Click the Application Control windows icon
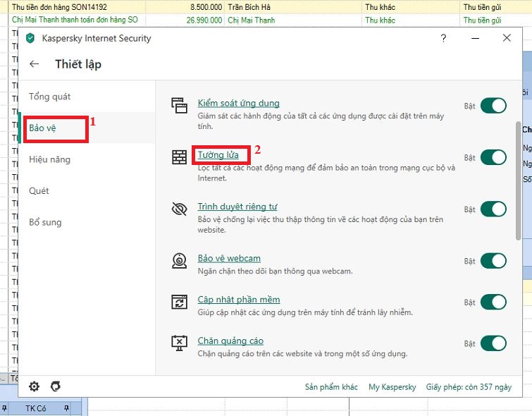532x416 pixels. (x=179, y=105)
